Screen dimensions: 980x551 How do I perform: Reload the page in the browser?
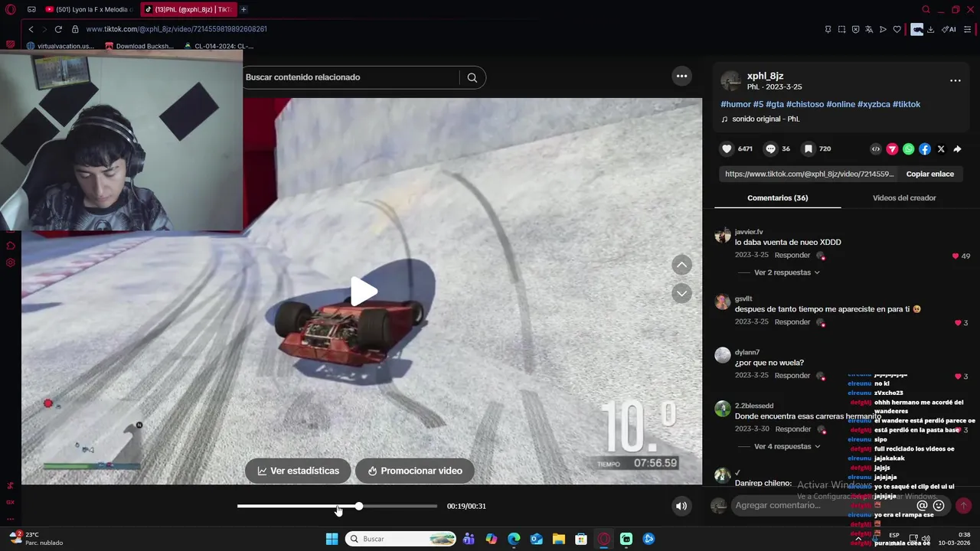58,29
